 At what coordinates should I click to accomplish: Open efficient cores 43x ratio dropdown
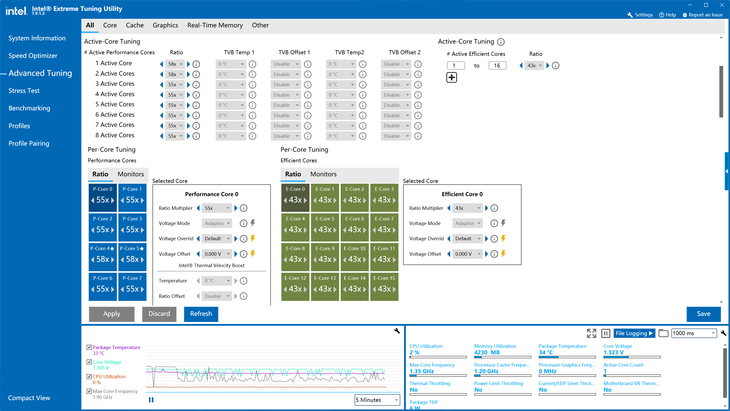click(534, 66)
